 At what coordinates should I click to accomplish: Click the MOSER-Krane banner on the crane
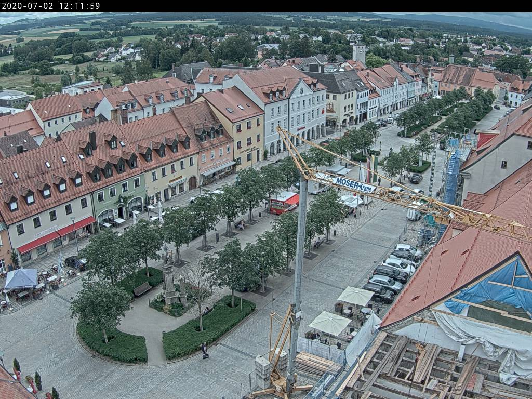(x=353, y=184)
